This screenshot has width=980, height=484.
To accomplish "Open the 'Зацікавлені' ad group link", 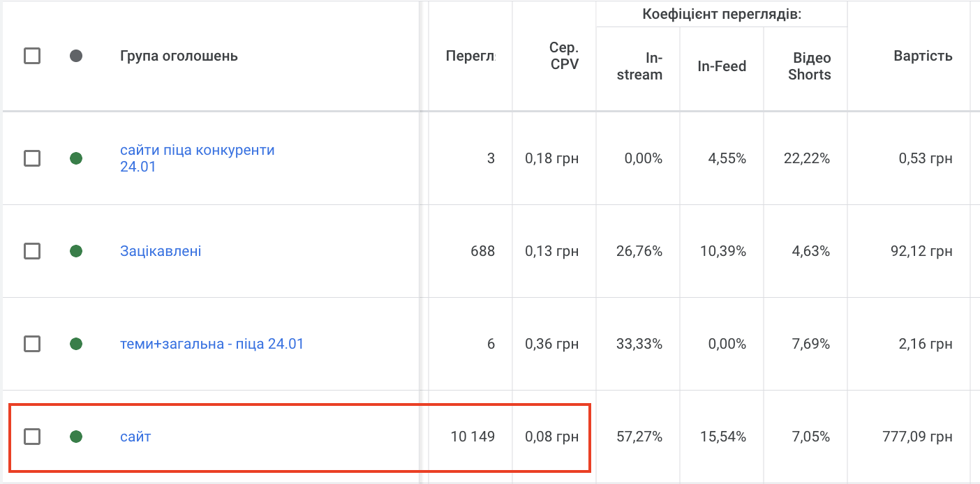I will pyautogui.click(x=161, y=251).
